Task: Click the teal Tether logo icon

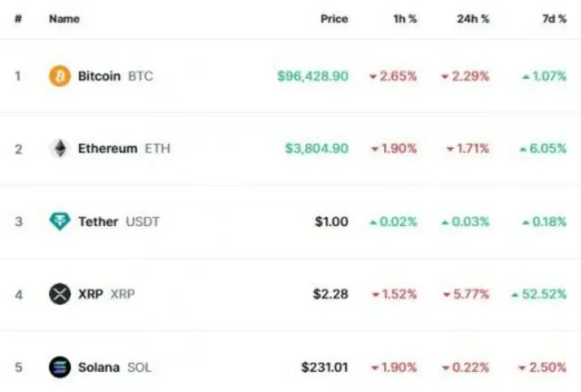Action: click(x=60, y=221)
